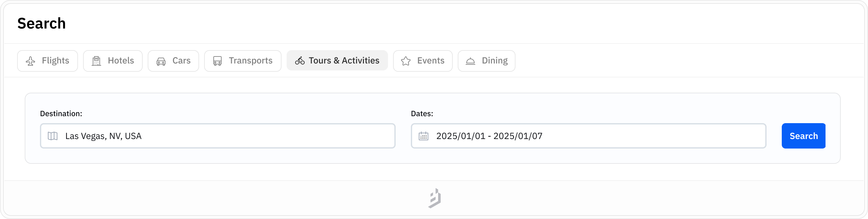
Task: Switch to the Dining tab
Action: click(494, 61)
